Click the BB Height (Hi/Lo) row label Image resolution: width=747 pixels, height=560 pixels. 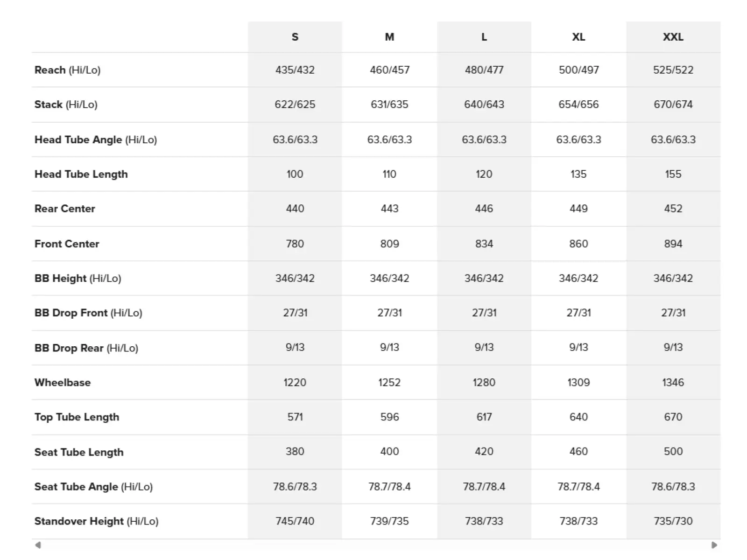pos(78,279)
